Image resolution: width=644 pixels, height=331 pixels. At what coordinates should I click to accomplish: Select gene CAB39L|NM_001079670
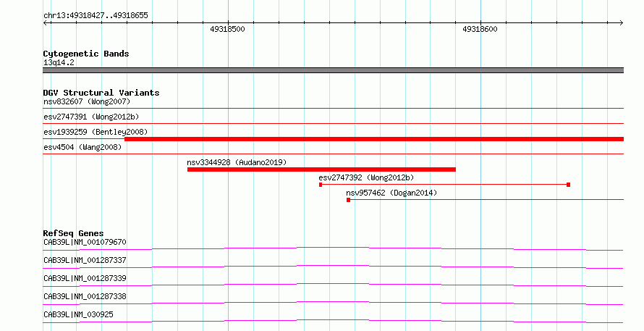pyautogui.click(x=85, y=242)
